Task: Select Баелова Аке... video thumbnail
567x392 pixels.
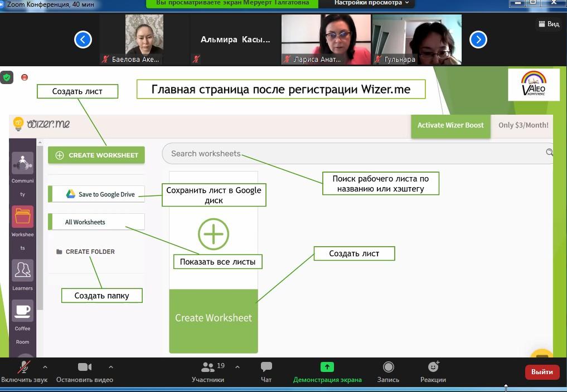Action: [x=144, y=40]
